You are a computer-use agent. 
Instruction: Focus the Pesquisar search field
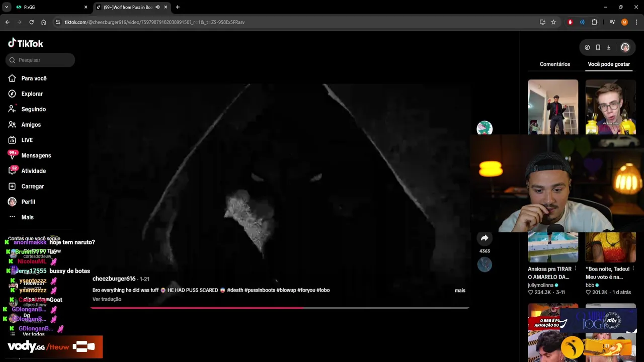click(40, 60)
